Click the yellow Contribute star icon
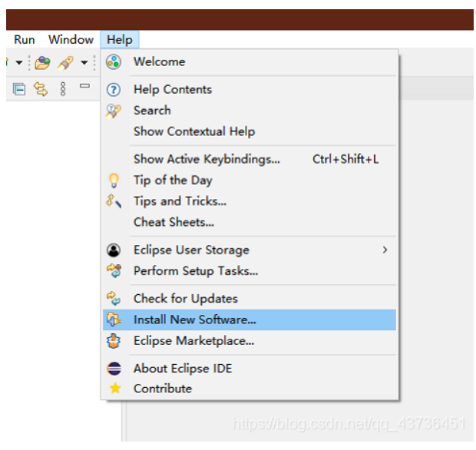The height and width of the screenshot is (450, 476). coord(115,389)
